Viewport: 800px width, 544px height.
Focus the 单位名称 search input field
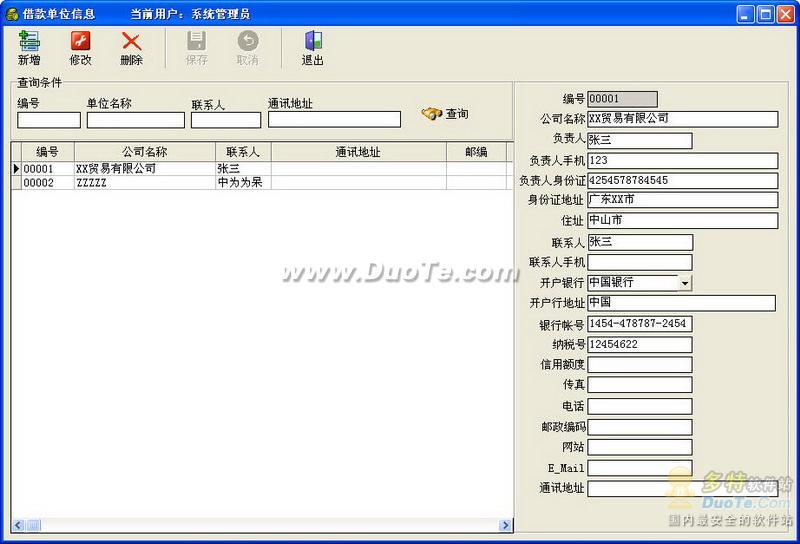click(135, 120)
